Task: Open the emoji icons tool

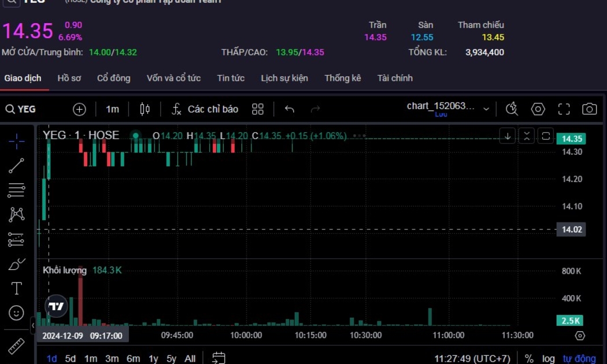Action: tap(16, 313)
